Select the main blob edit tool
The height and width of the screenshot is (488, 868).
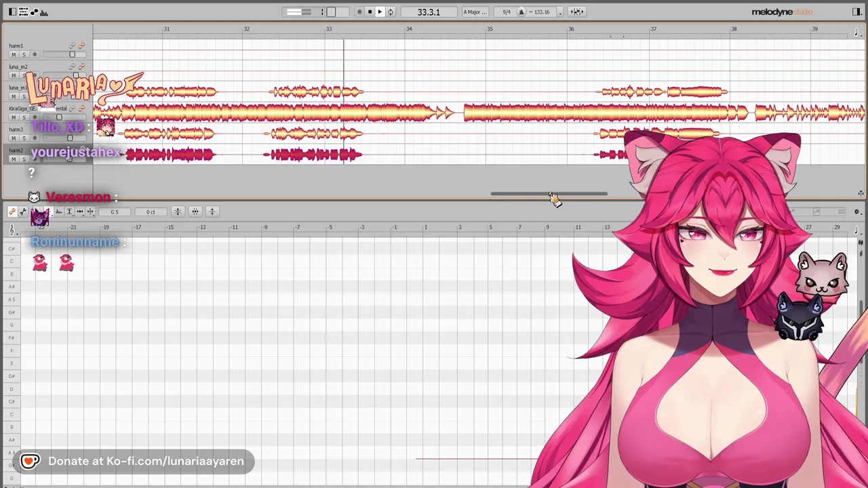12,212
